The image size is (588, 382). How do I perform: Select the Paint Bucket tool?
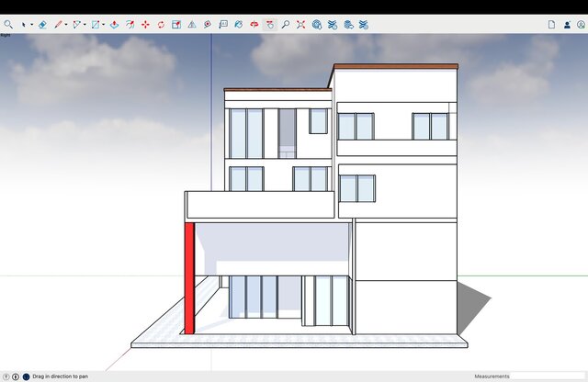click(239, 25)
